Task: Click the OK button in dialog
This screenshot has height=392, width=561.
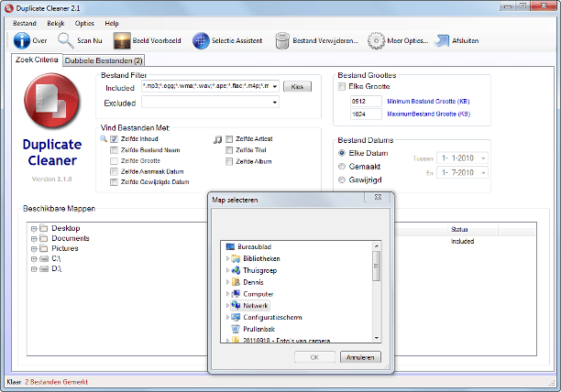Action: click(314, 357)
